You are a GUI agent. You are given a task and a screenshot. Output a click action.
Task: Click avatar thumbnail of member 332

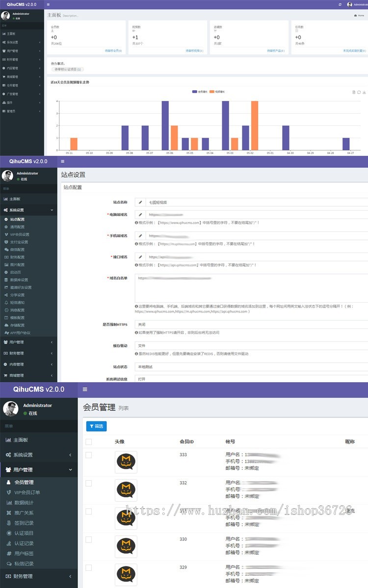point(126,490)
